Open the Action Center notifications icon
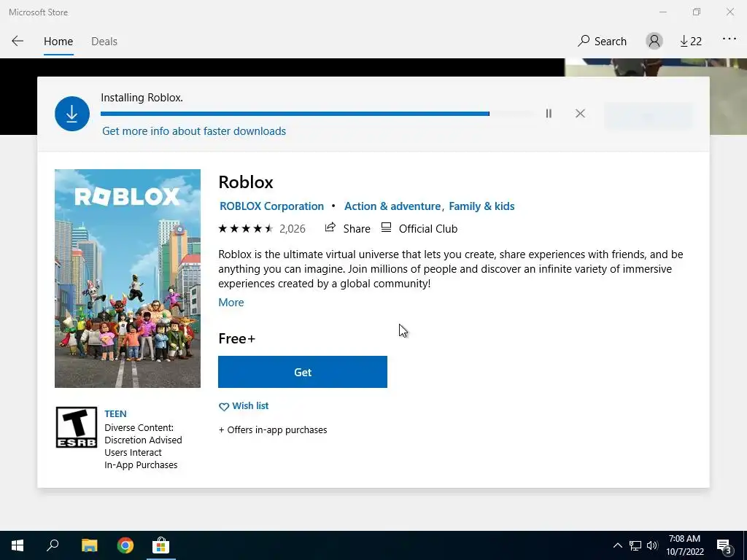The width and height of the screenshot is (747, 560). pos(724,545)
